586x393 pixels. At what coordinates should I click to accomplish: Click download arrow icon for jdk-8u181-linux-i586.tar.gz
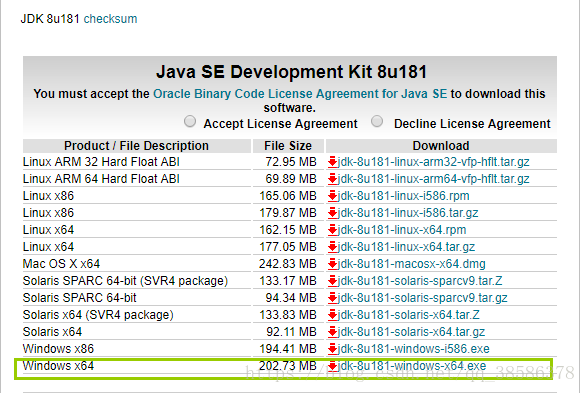332,213
